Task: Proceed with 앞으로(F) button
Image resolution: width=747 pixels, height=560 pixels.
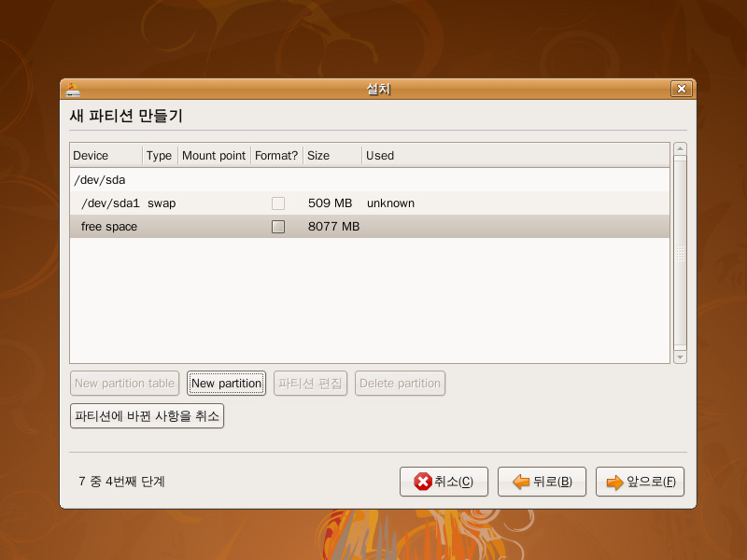Action: [x=641, y=482]
